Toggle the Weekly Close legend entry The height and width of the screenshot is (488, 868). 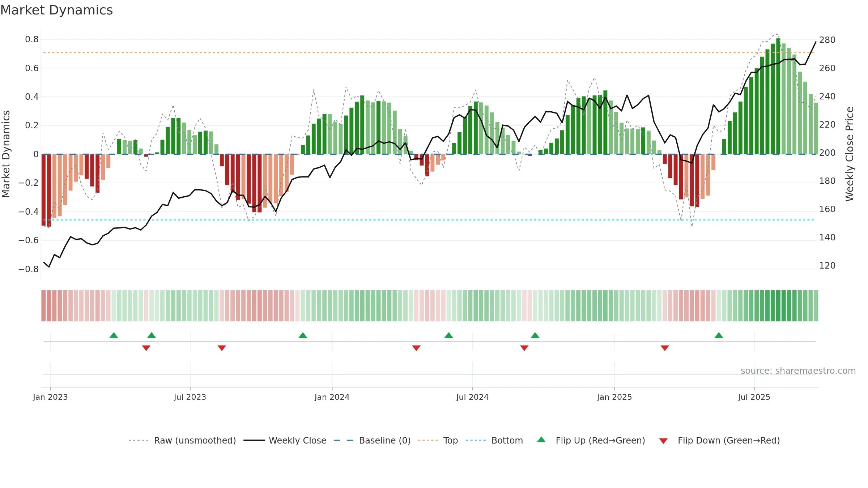point(297,441)
